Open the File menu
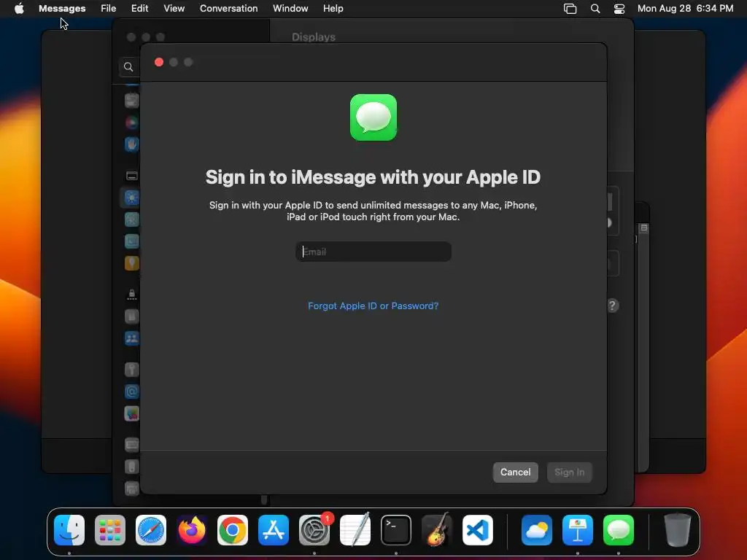The image size is (747, 560). pos(108,9)
